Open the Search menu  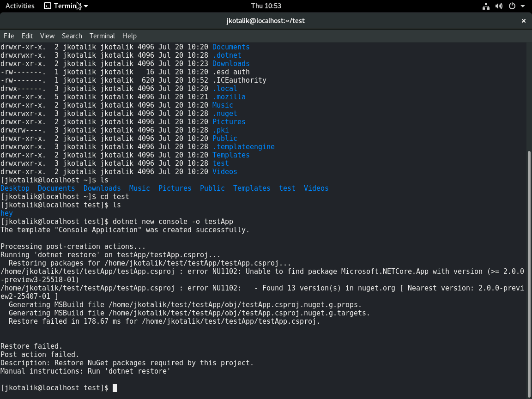pyautogui.click(x=72, y=36)
